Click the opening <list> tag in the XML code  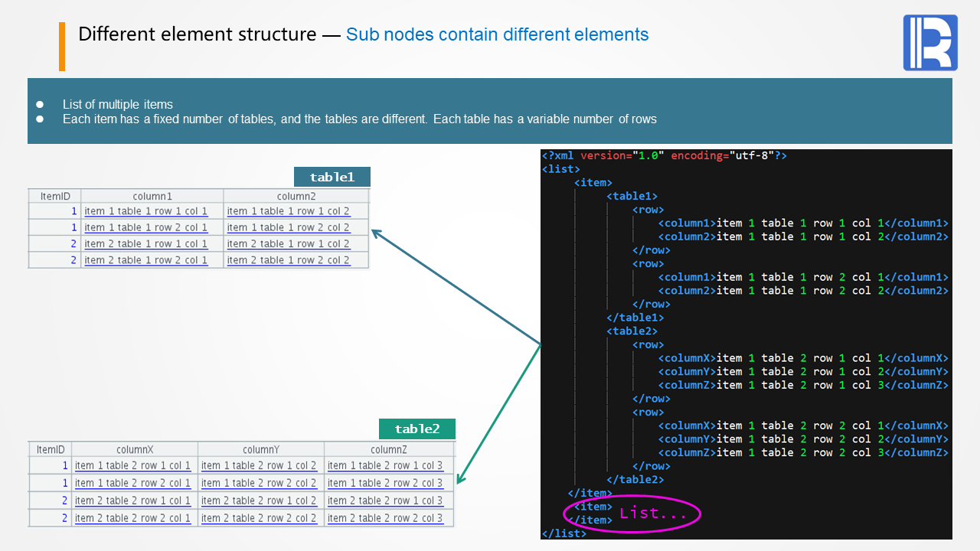[560, 169]
